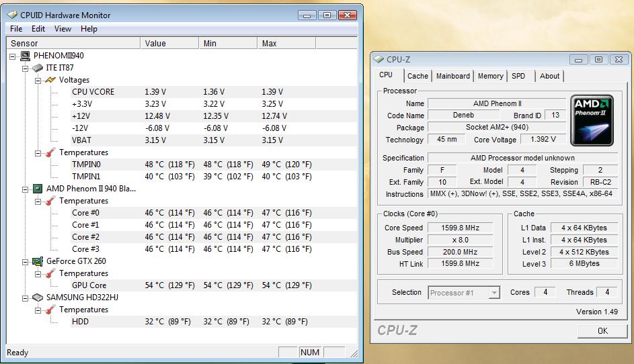Collapse Temperatures node under GeForce GTX 260
Screen dimensions: 634x364
38,274
